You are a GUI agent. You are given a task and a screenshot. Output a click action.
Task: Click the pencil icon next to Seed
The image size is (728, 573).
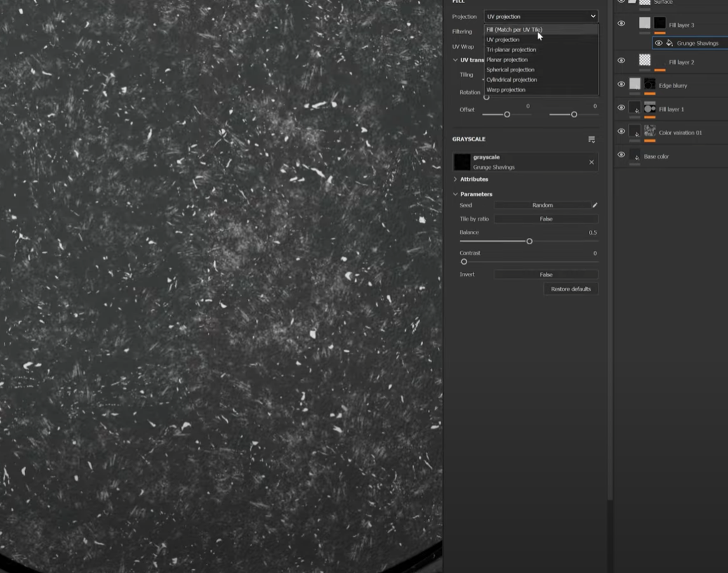(x=595, y=205)
